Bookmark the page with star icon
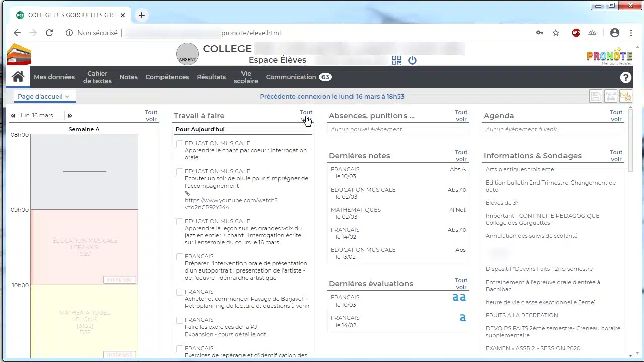This screenshot has width=644, height=362. (x=556, y=33)
